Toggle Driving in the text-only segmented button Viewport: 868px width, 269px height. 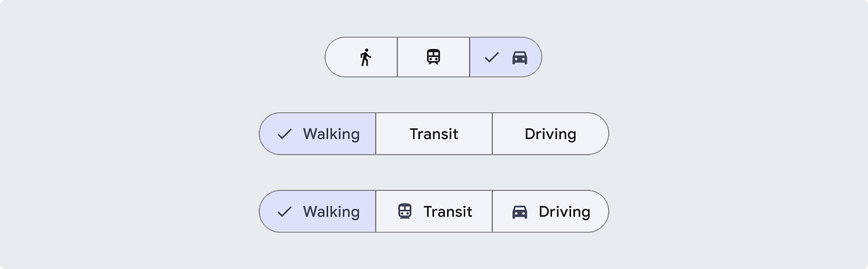[551, 134]
